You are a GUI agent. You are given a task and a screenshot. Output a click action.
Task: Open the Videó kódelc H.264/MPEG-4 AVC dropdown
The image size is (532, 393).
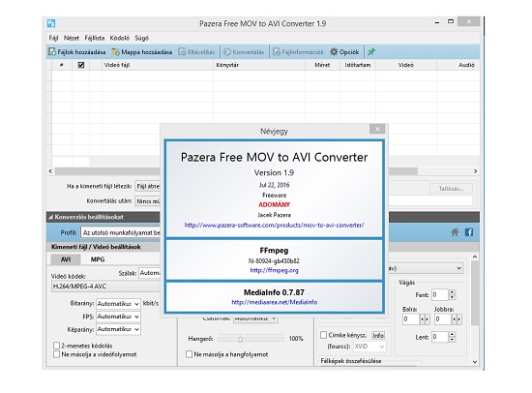pyautogui.click(x=105, y=287)
